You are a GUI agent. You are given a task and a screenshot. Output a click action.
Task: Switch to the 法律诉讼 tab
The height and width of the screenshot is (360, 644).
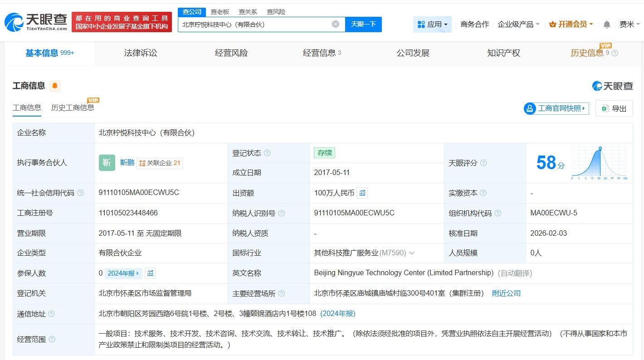(140, 53)
